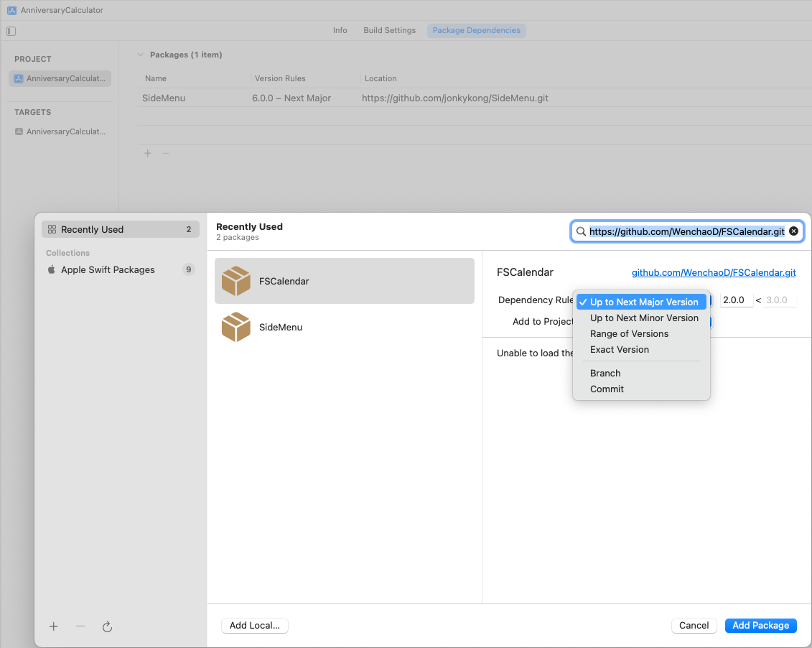Click the Apple logo beside Apple Swift Packages
The image size is (812, 648).
tap(51, 269)
